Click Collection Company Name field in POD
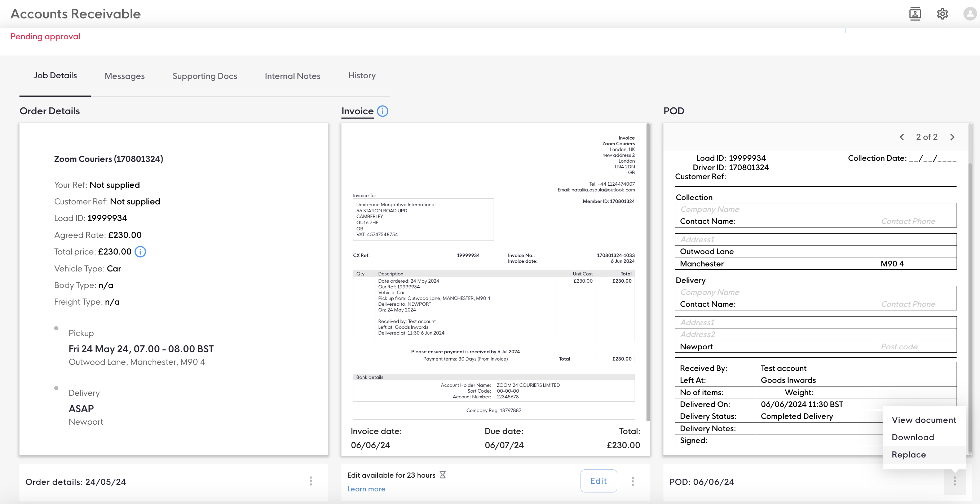The image size is (980, 504). pos(815,209)
